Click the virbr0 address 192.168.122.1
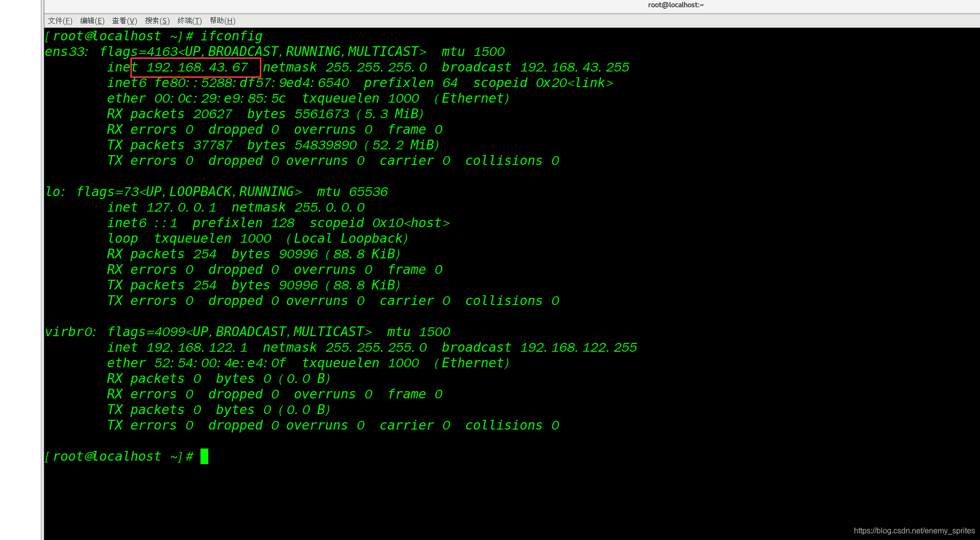This screenshot has width=980, height=540. [x=197, y=347]
